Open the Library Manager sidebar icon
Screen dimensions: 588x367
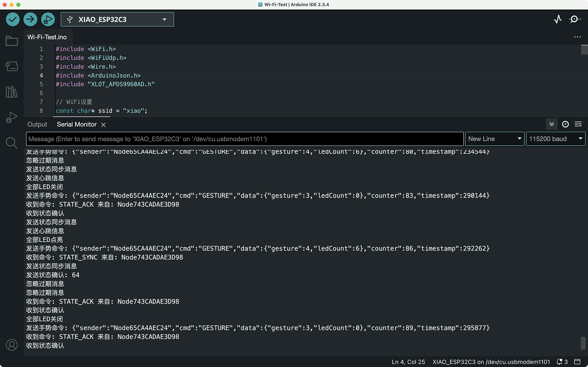point(12,92)
